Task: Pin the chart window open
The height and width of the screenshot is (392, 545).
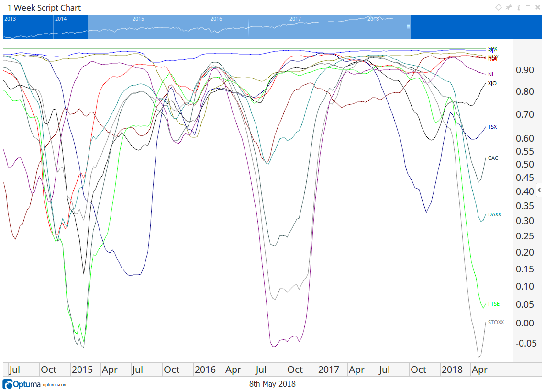Action: pyautogui.click(x=509, y=7)
